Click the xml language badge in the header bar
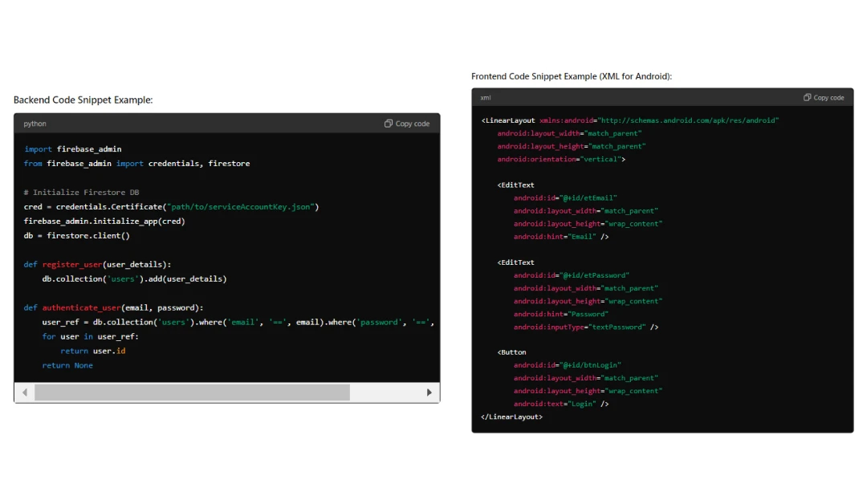The image size is (867, 504). pyautogui.click(x=485, y=97)
